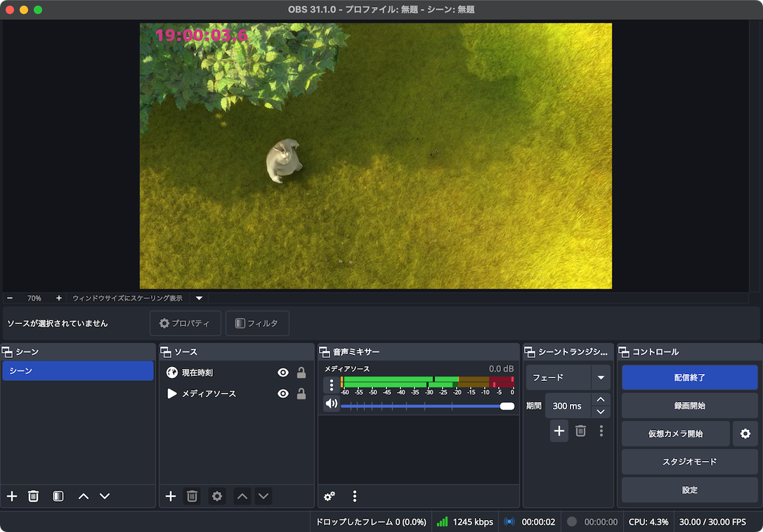This screenshot has height=532, width=763.
Task: Open preview scaling mode dropdown
Action: coord(199,298)
